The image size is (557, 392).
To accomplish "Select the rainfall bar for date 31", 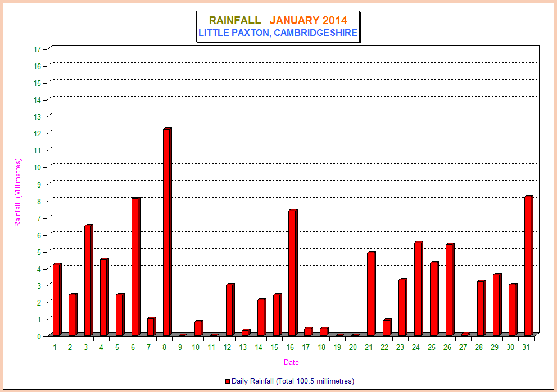I will pos(529,266).
